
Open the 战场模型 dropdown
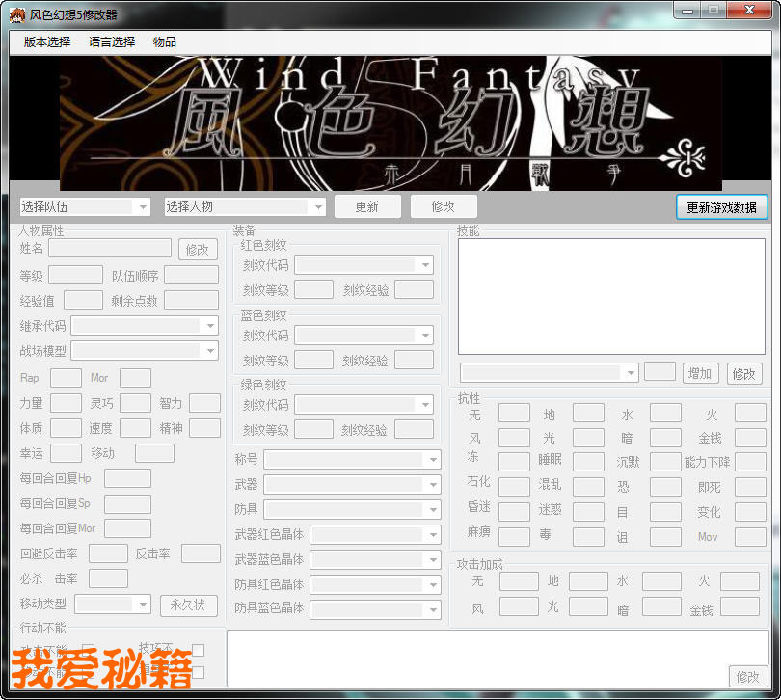coord(210,351)
